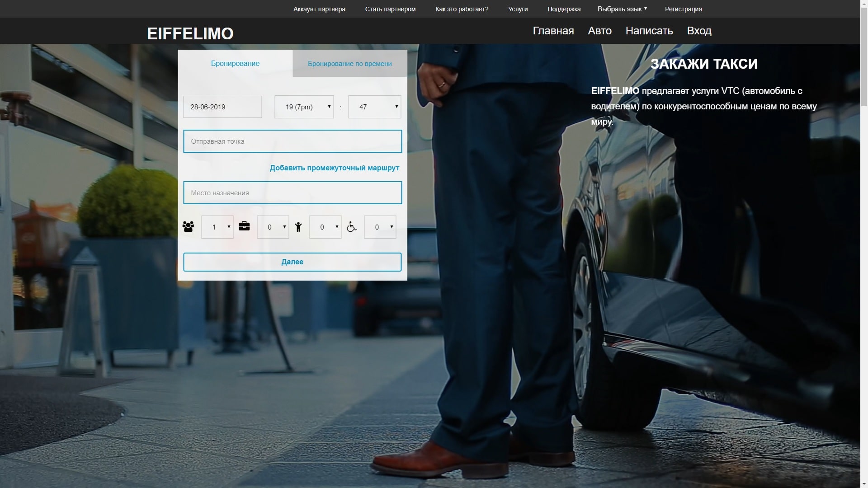Expand luggage count dropdown
This screenshot has width=868, height=488.
pos(273,227)
